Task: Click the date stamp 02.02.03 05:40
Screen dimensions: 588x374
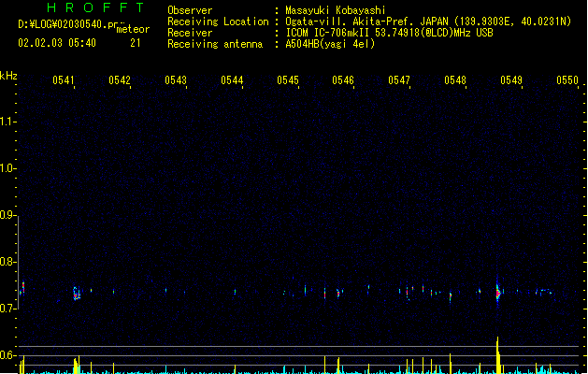Action: tap(57, 43)
